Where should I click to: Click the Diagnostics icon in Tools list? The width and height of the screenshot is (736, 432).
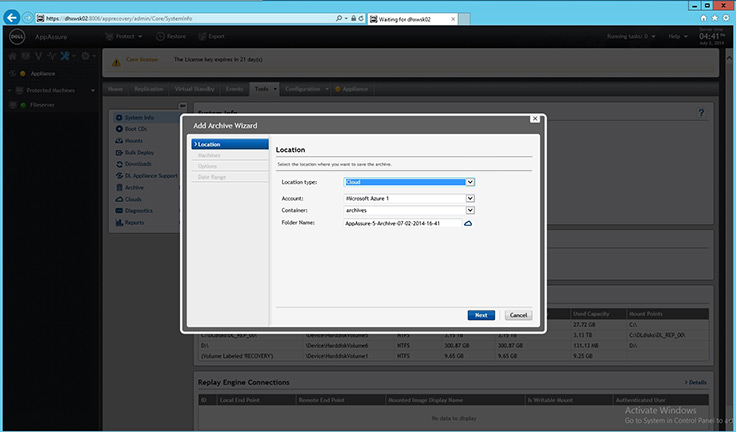point(119,211)
